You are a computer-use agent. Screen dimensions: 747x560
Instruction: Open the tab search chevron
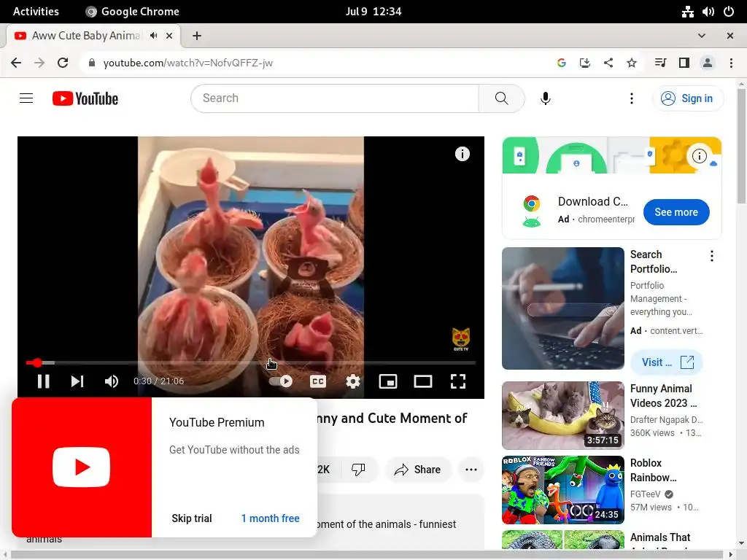tap(702, 36)
